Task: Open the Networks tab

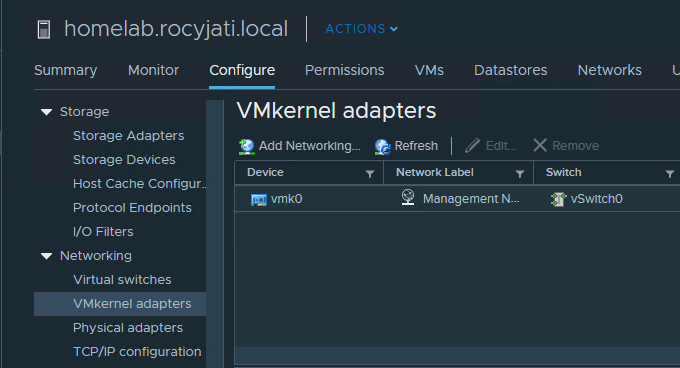Action: coord(609,70)
